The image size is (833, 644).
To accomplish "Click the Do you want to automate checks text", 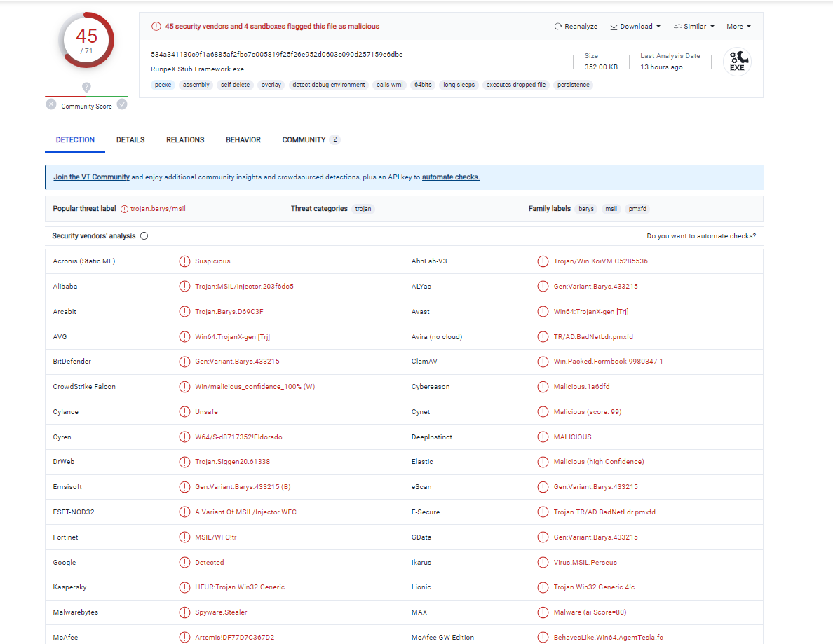I will [701, 236].
